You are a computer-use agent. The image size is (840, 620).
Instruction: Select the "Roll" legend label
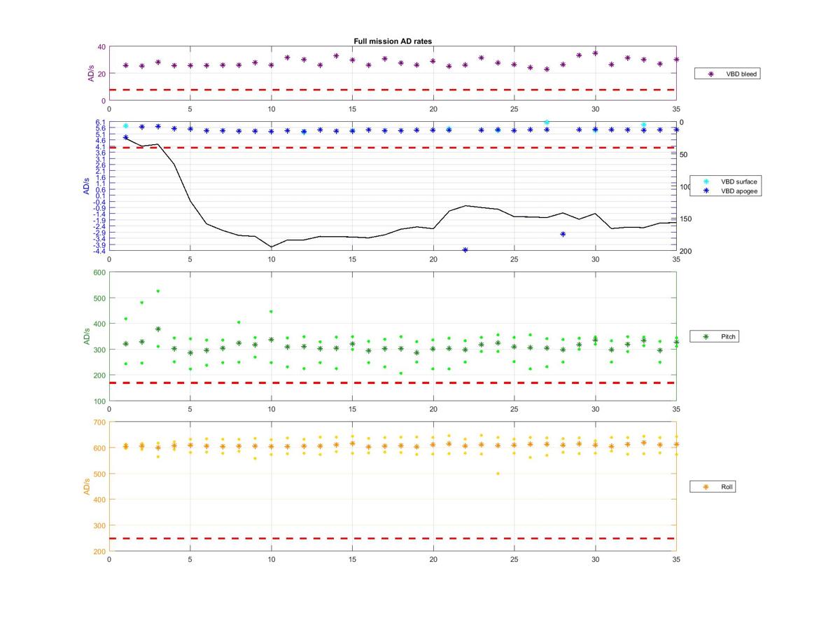coord(728,486)
